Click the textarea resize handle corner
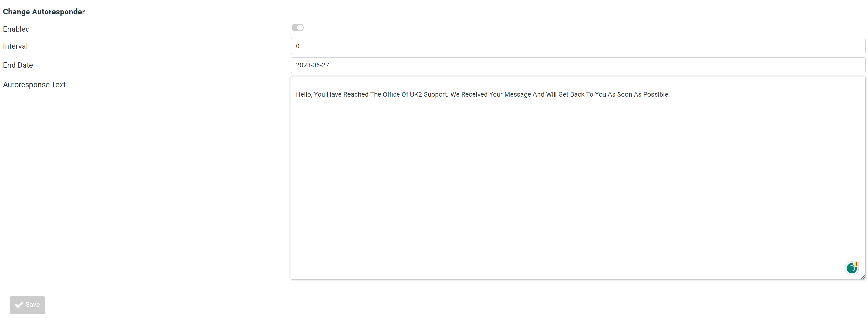The height and width of the screenshot is (318, 868). (863, 277)
